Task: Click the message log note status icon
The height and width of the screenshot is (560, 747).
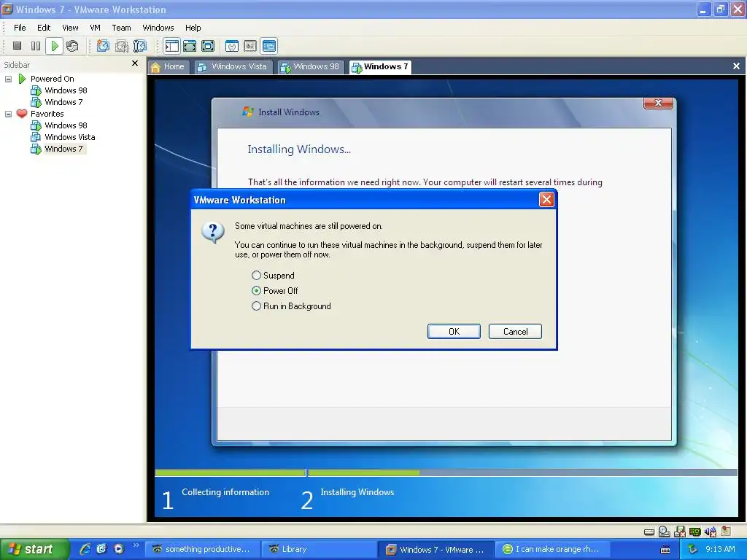Action: tap(726, 531)
